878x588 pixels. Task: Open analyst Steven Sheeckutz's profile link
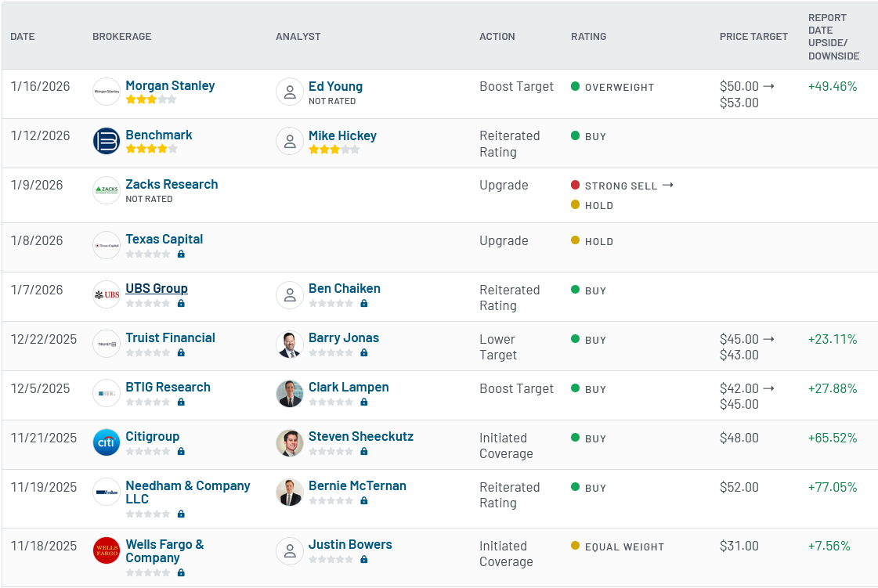coord(361,436)
